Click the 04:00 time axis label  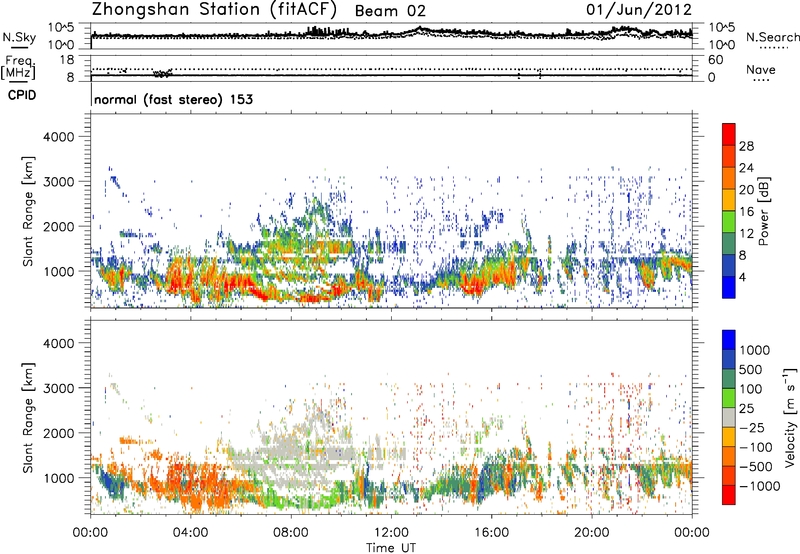point(190,533)
